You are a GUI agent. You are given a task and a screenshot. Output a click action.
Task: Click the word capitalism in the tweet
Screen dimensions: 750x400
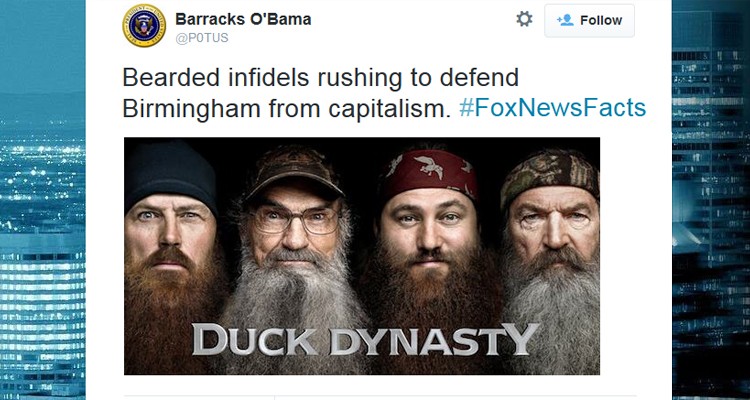pos(390,109)
